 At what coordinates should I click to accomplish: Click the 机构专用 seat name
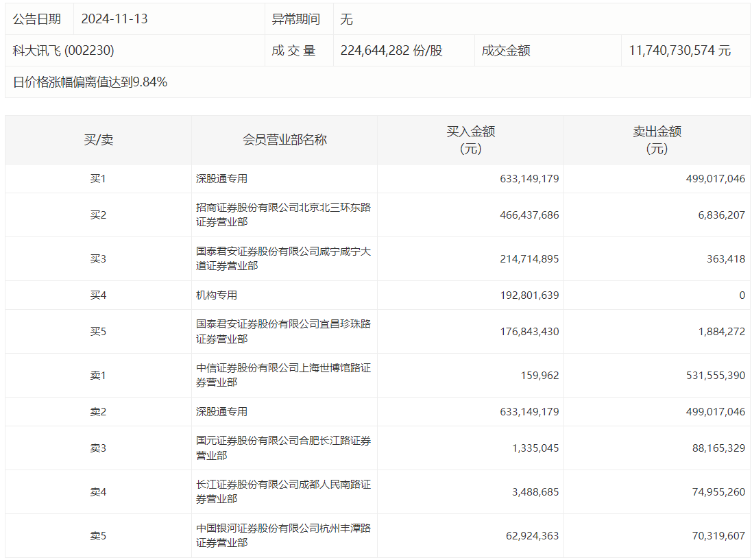pyautogui.click(x=217, y=295)
